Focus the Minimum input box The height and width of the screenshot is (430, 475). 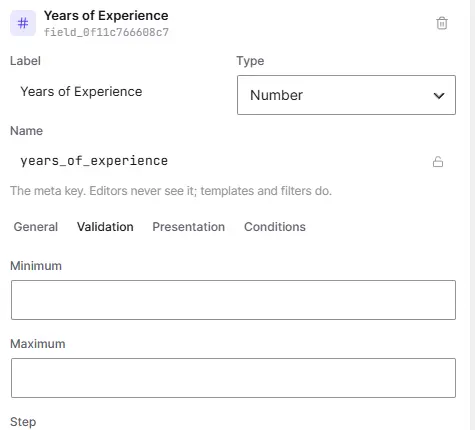[233, 300]
